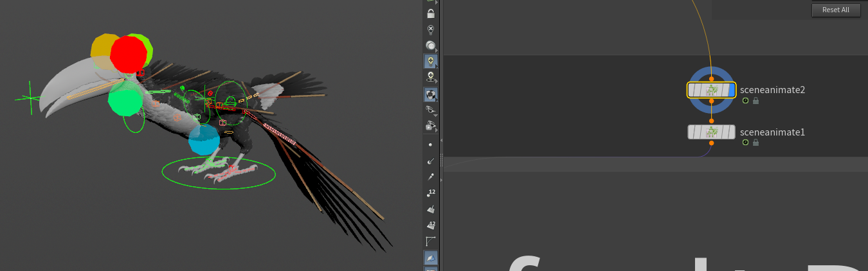This screenshot has width=868, height=271.
Task: Click the primitive normals display icon
Action: 431,209
